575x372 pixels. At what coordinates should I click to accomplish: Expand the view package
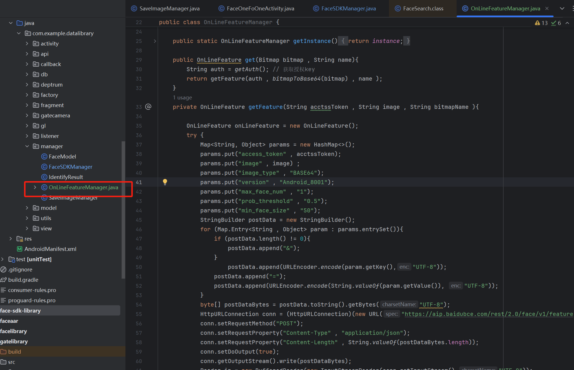27,229
